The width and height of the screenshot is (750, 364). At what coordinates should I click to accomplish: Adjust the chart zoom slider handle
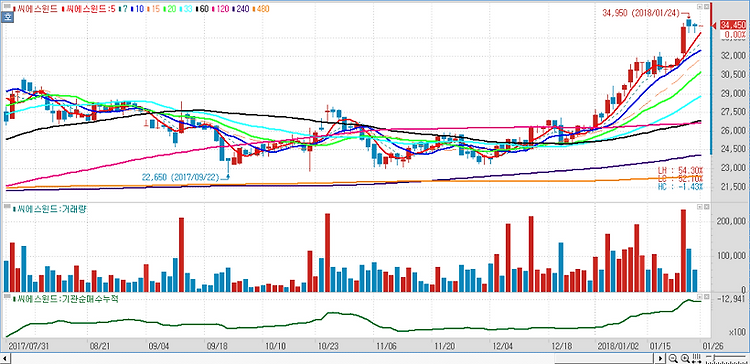pyautogui.click(x=714, y=357)
